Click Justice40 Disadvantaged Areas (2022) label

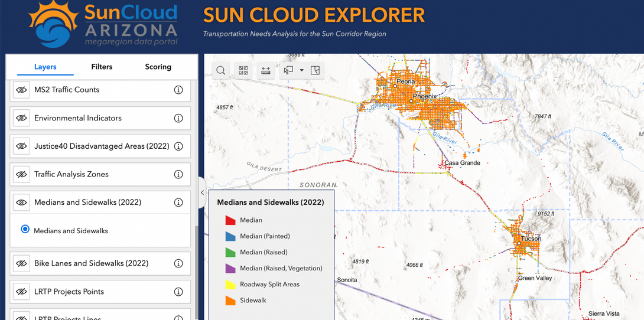(102, 146)
